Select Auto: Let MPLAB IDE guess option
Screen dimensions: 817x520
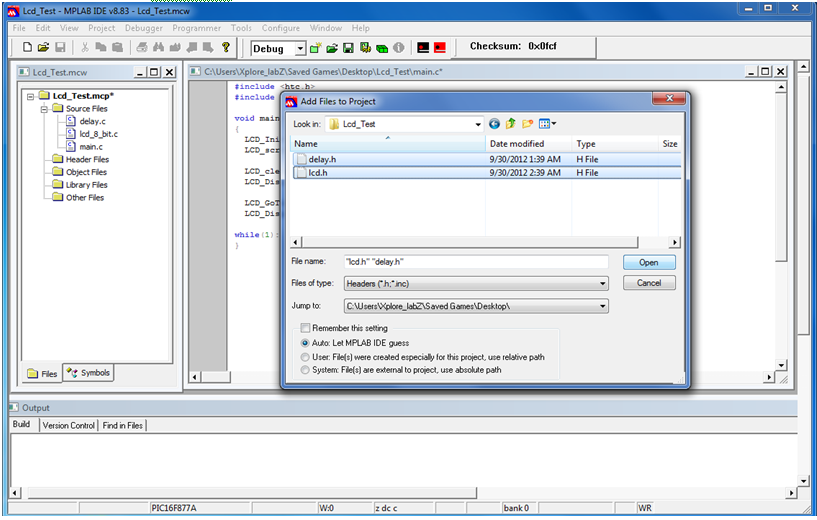[x=305, y=343]
